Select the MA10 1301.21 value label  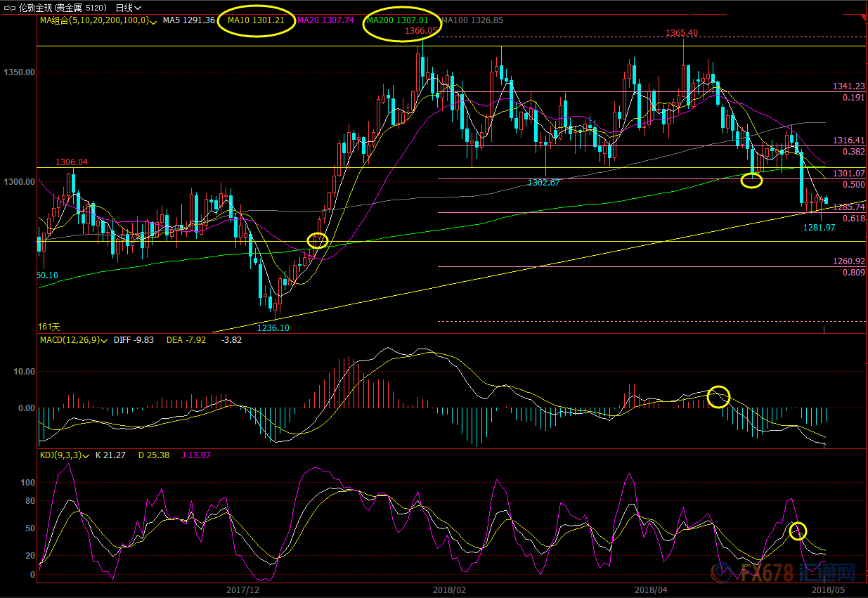coord(256,20)
